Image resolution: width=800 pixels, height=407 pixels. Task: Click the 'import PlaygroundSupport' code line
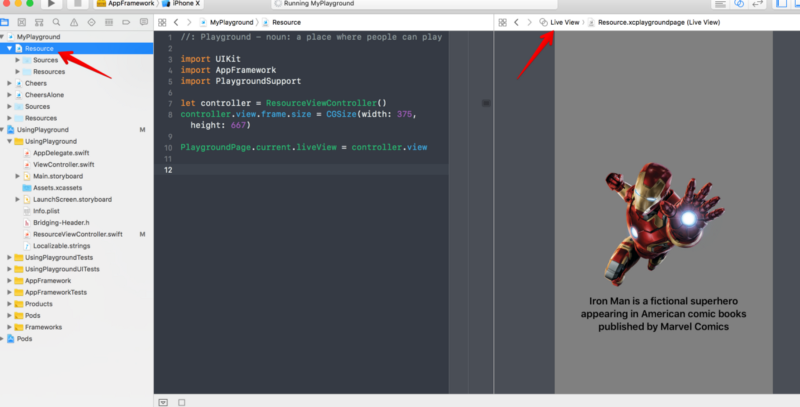(x=241, y=81)
